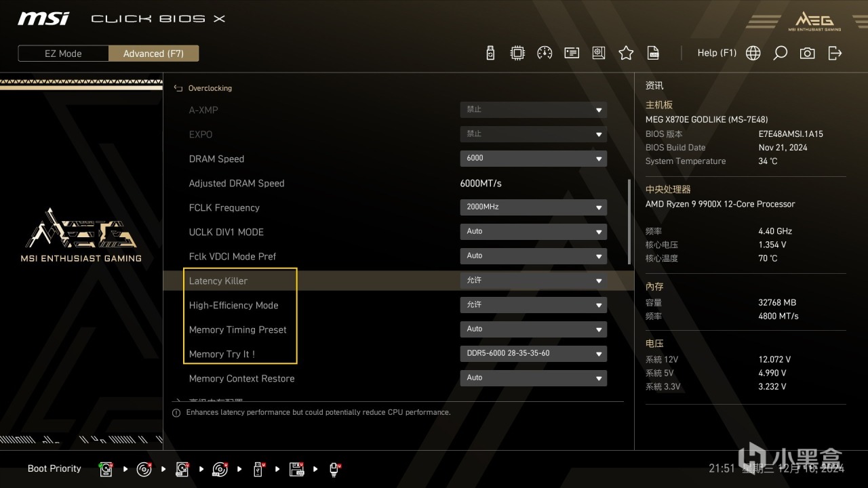Viewport: 868px width, 488px height.
Task: Click the card-shaped icon beside the gauge
Action: (x=572, y=53)
